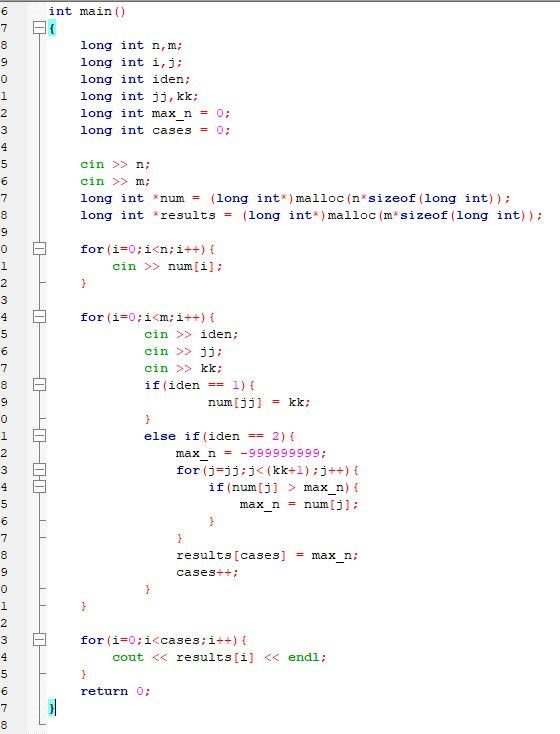This screenshot has height=734, width=560.
Task: Click the statement 'cin >> num[i];'
Action: click(x=167, y=266)
